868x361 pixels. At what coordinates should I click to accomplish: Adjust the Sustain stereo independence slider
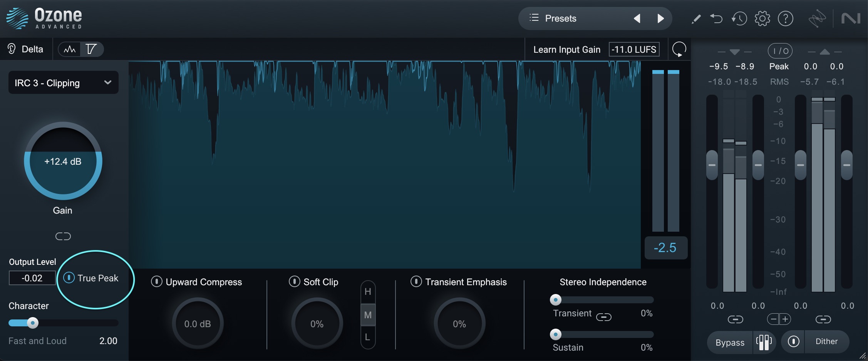[x=555, y=334]
